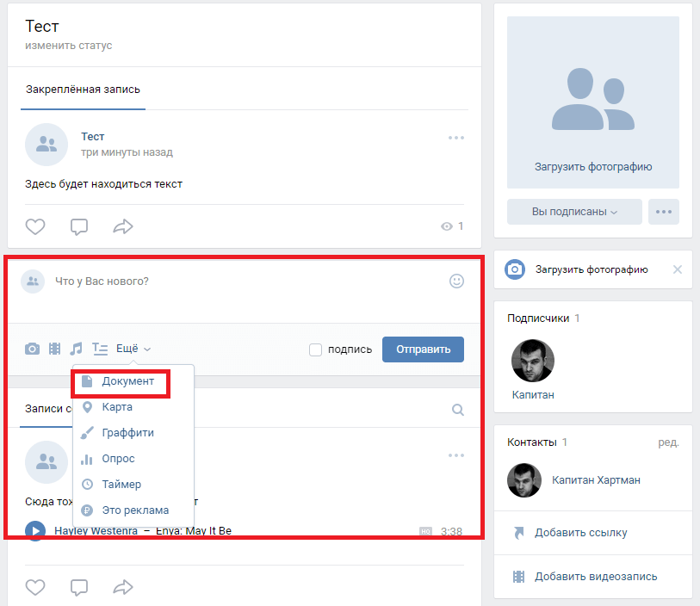Open the emoji picker smiley icon
700x606 pixels.
[x=456, y=281]
